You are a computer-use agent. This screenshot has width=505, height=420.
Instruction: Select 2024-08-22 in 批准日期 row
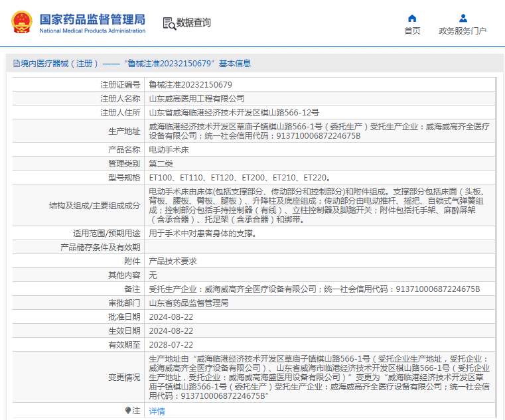click(x=171, y=317)
